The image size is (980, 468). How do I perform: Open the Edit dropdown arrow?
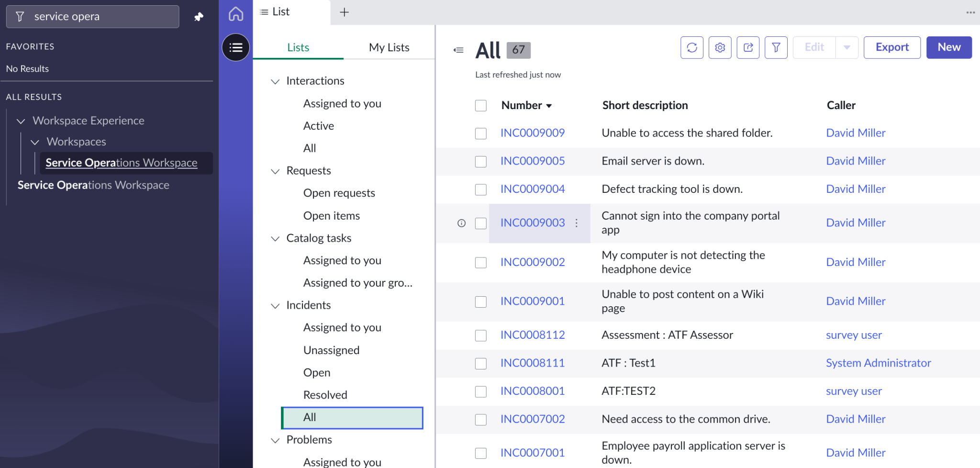point(846,47)
